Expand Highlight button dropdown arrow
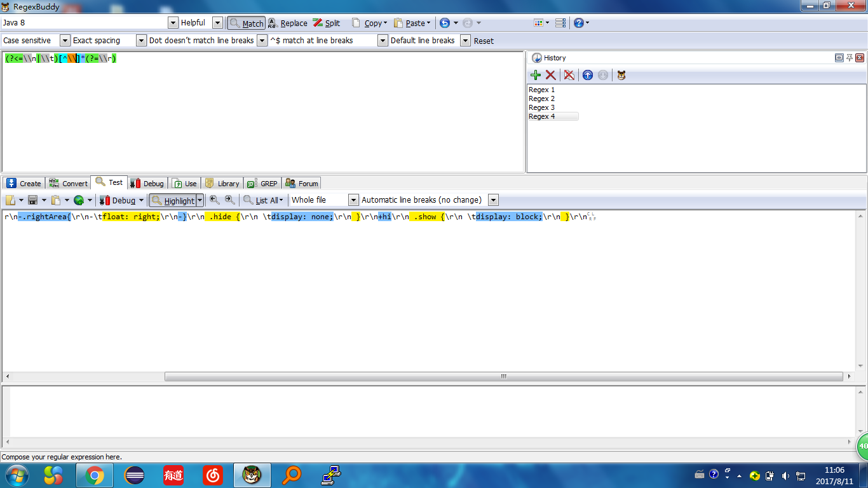Screen dimensions: 868x488 tap(200, 200)
